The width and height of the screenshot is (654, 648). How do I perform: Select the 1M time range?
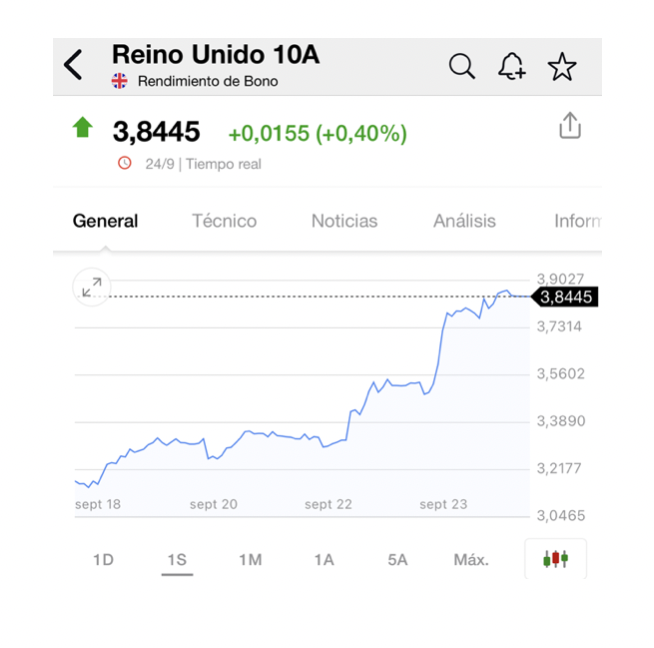250,560
